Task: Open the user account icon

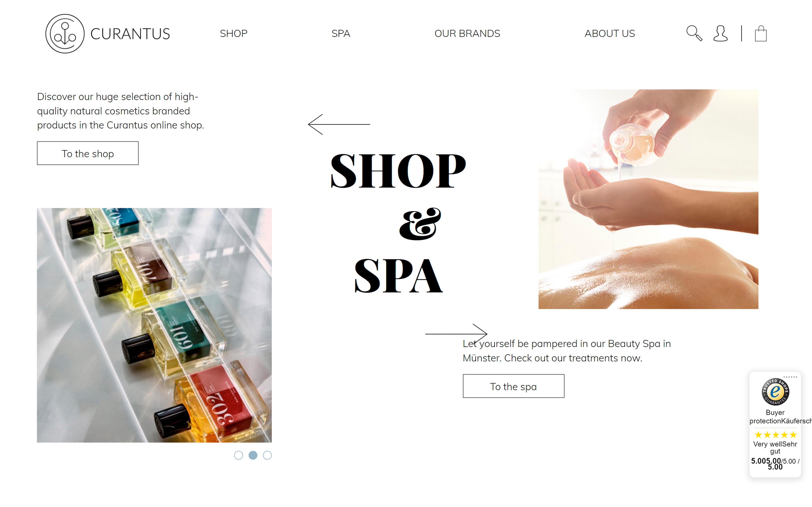Action: click(720, 33)
